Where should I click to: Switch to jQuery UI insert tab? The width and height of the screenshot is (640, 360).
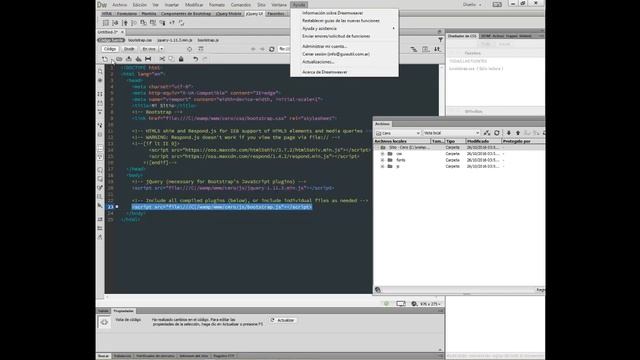coord(254,14)
